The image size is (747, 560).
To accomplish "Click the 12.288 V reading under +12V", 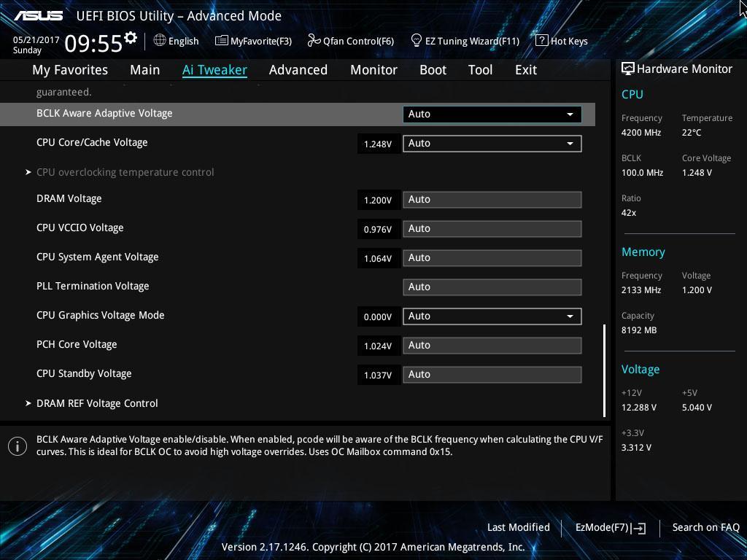I will [x=639, y=408].
